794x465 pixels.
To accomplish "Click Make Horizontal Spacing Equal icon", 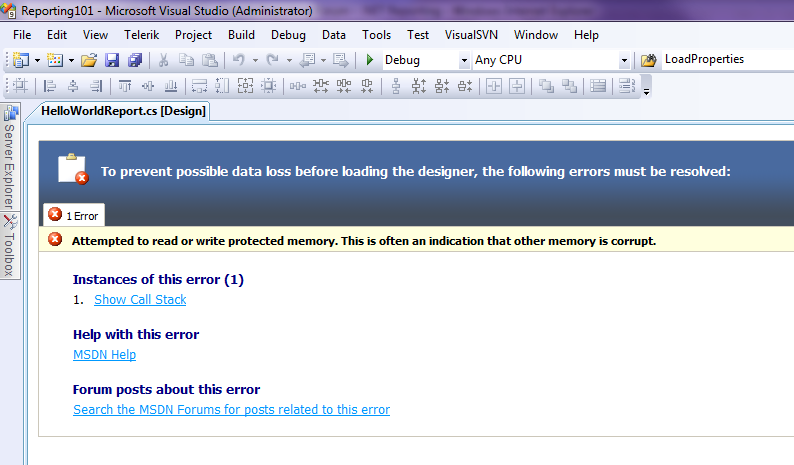I will 298,86.
